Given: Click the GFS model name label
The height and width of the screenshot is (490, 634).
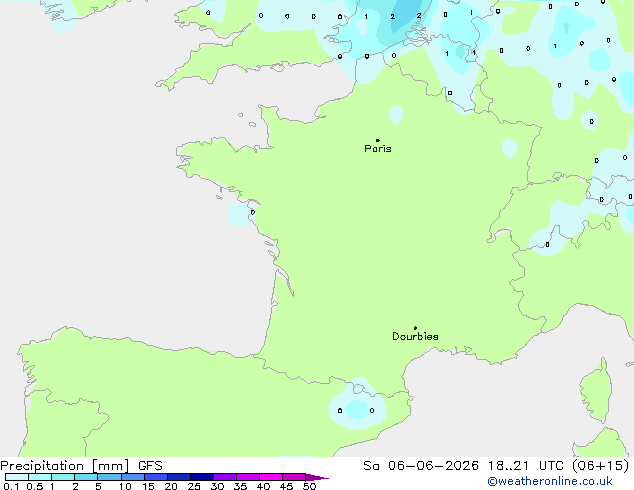Looking at the screenshot, I should pos(150,466).
